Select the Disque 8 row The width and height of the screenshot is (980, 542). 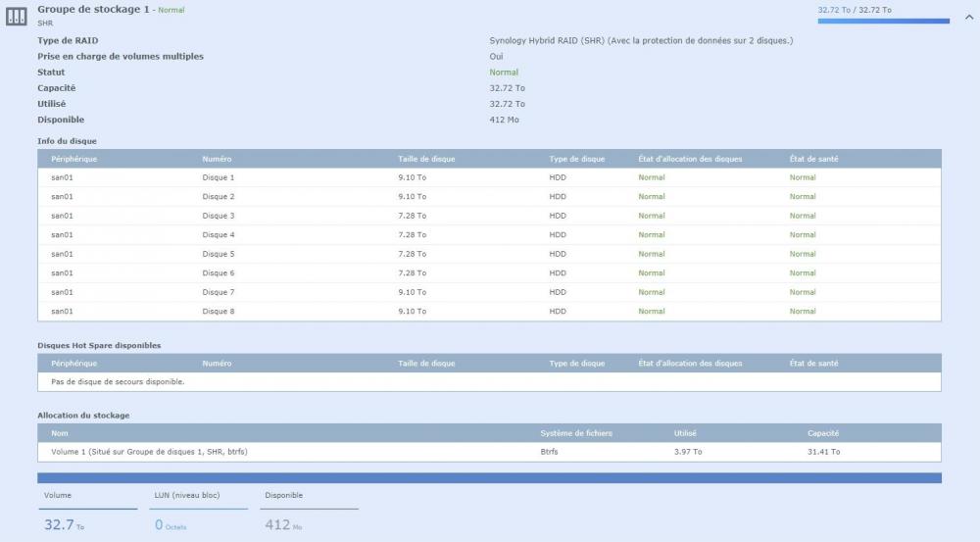tap(488, 311)
